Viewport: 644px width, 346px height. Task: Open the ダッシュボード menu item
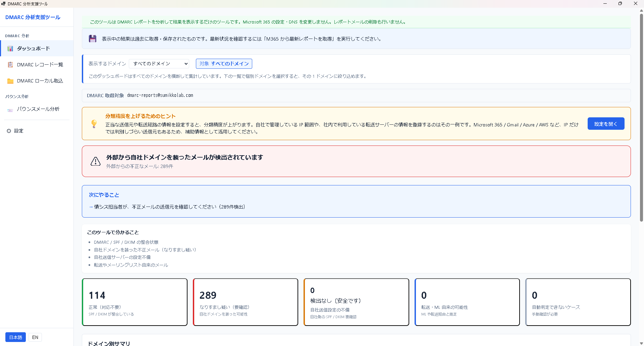[37, 49]
